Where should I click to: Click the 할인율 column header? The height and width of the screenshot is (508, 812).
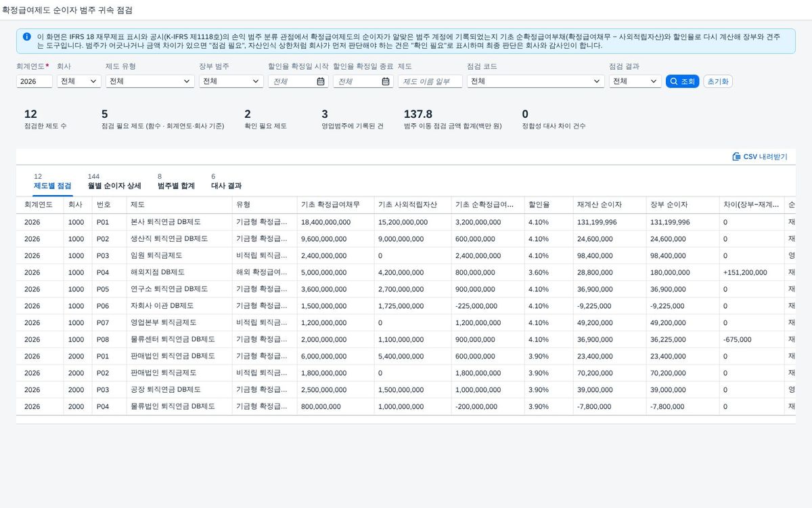pyautogui.click(x=547, y=205)
